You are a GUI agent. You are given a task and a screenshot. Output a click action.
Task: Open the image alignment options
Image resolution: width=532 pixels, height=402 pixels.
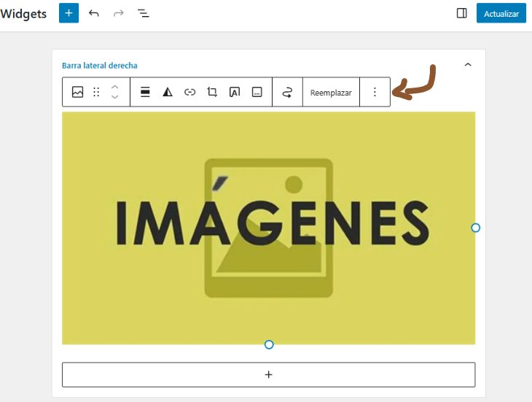(x=145, y=92)
